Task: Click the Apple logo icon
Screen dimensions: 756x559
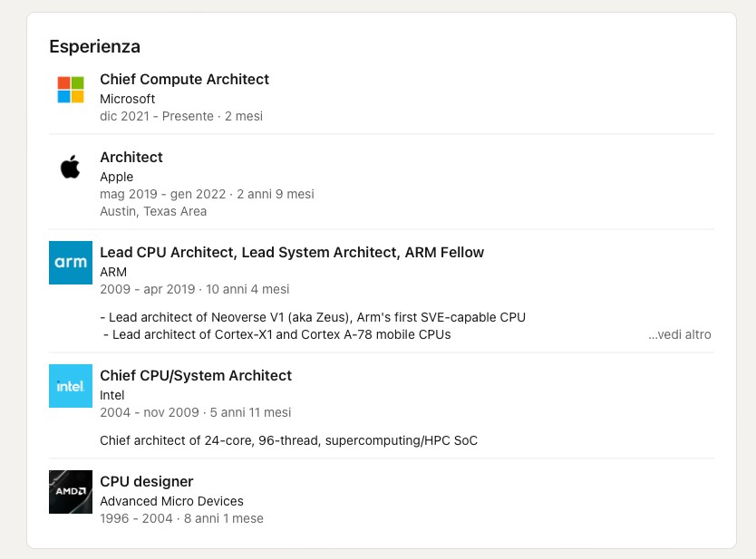Action: (71, 167)
